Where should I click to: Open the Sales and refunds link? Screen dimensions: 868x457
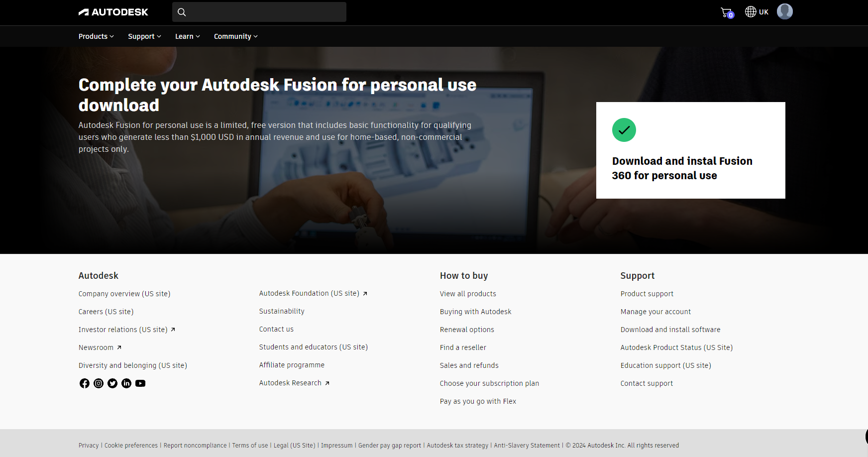(x=469, y=365)
